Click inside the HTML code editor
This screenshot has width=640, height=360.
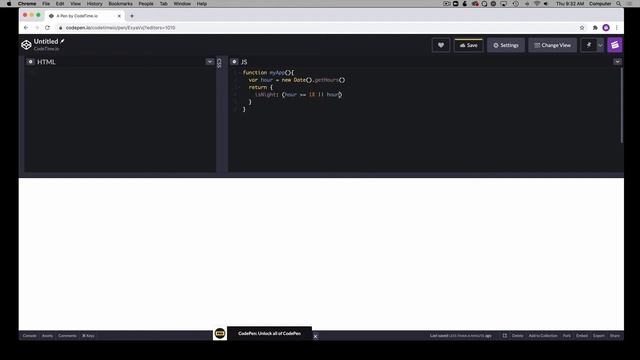120,119
